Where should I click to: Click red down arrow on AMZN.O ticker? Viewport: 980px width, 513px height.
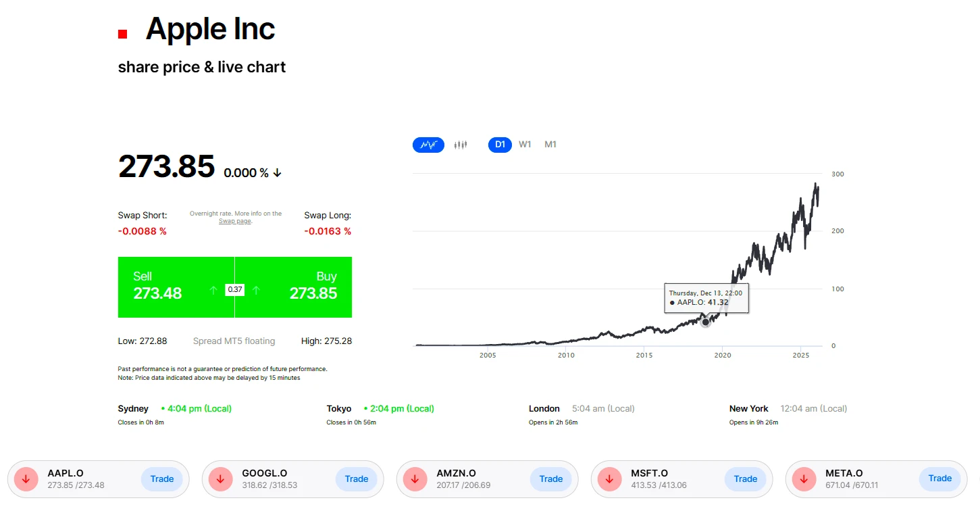point(415,479)
